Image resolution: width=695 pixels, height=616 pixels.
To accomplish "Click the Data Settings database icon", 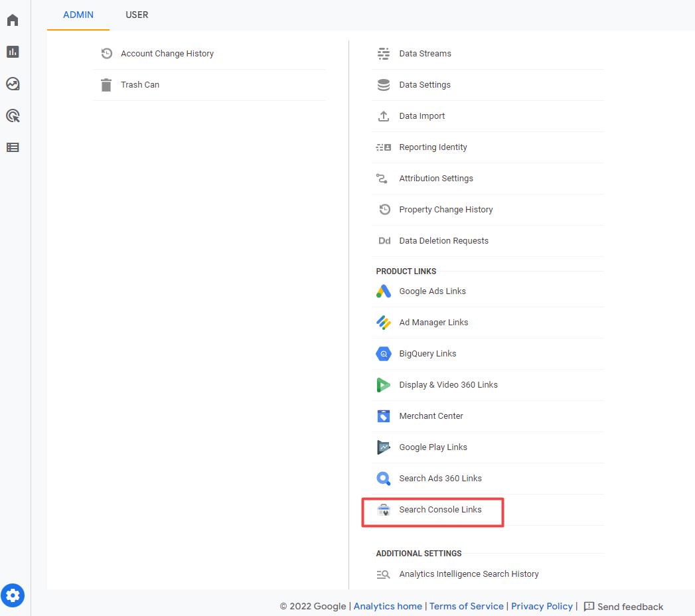I will (384, 85).
